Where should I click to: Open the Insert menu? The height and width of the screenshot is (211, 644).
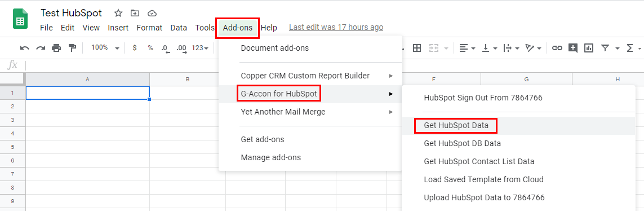click(x=118, y=28)
